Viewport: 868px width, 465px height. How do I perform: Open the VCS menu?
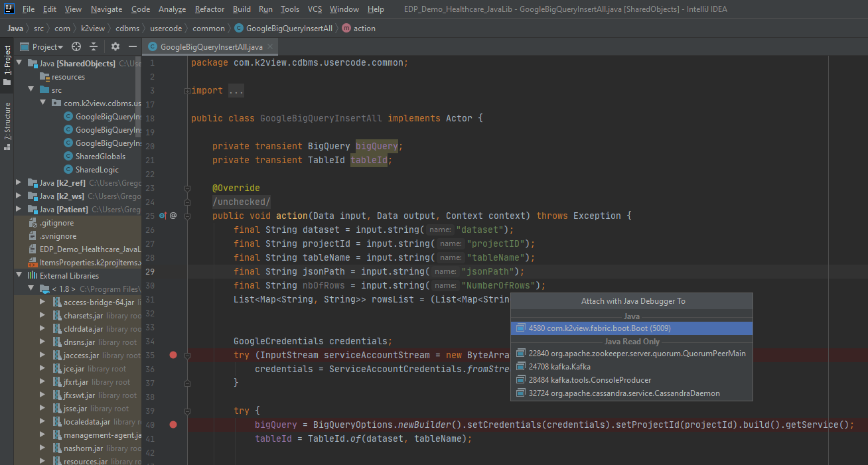point(315,9)
